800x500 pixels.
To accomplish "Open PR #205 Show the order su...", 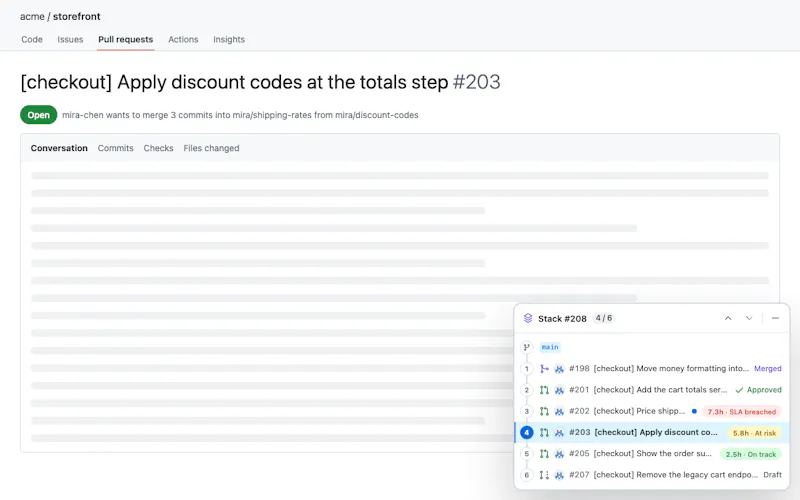I will 640,454.
